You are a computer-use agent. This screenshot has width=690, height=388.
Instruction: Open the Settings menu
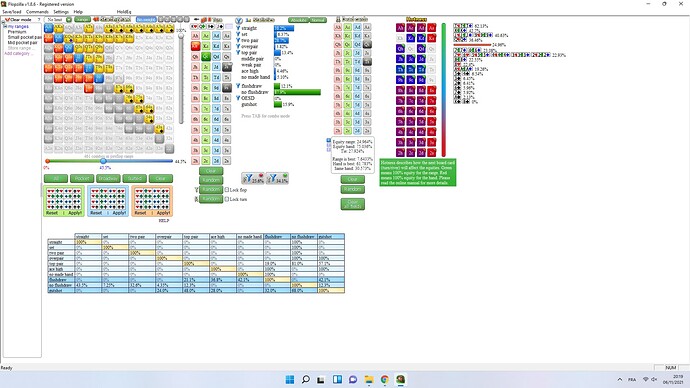61,12
